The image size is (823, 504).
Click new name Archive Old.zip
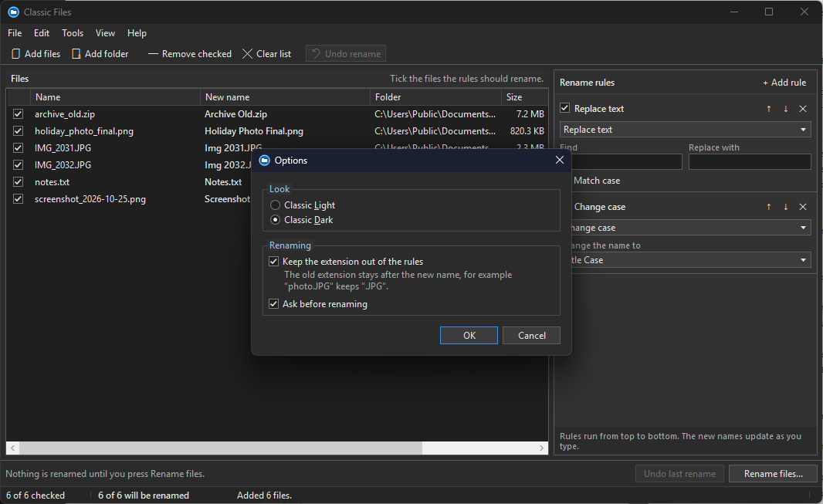[235, 113]
